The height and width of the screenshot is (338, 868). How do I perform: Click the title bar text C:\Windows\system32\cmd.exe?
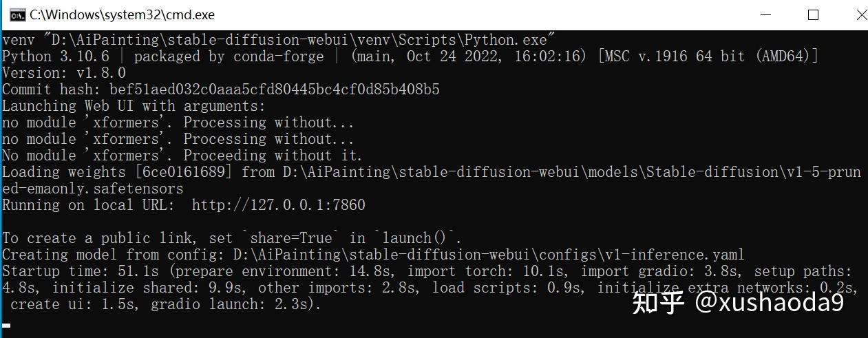122,14
